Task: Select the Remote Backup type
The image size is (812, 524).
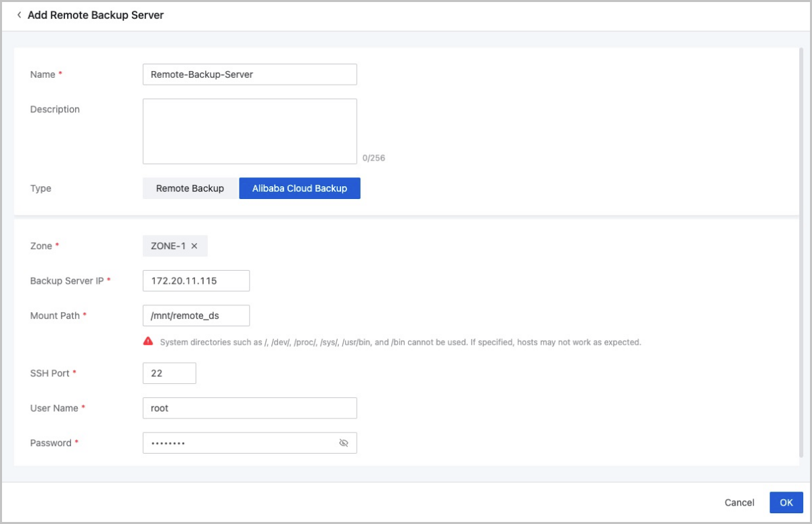Action: 190,188
